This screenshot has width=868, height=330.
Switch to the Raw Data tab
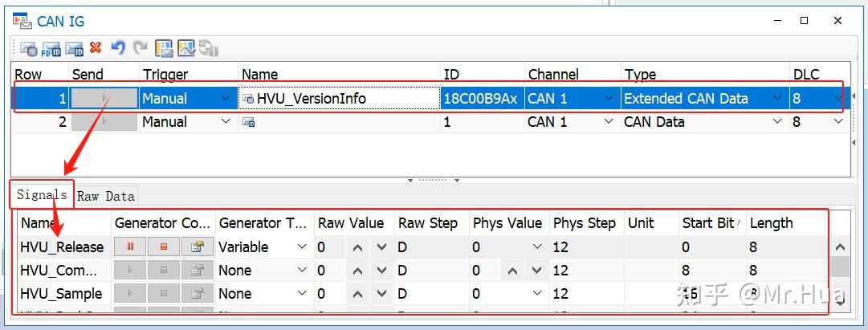coord(106,196)
